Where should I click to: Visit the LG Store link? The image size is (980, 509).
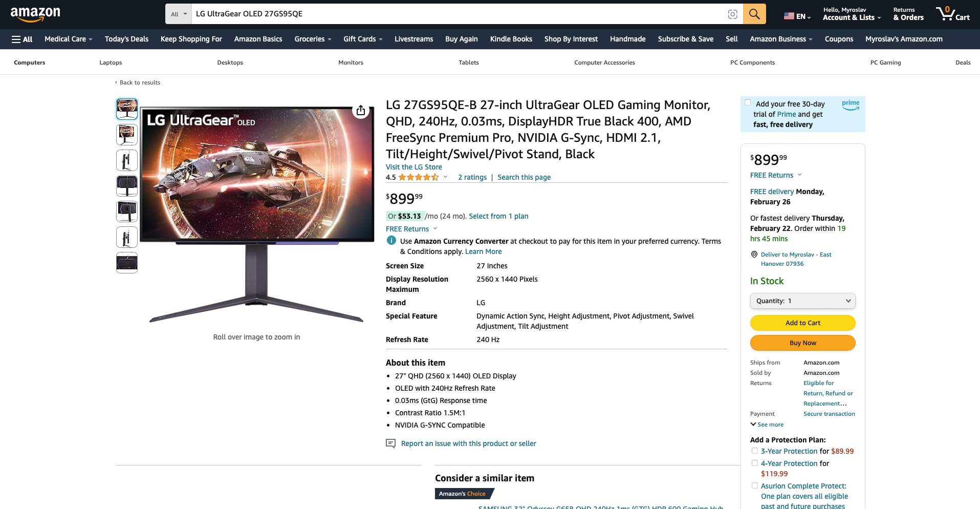[x=413, y=167]
